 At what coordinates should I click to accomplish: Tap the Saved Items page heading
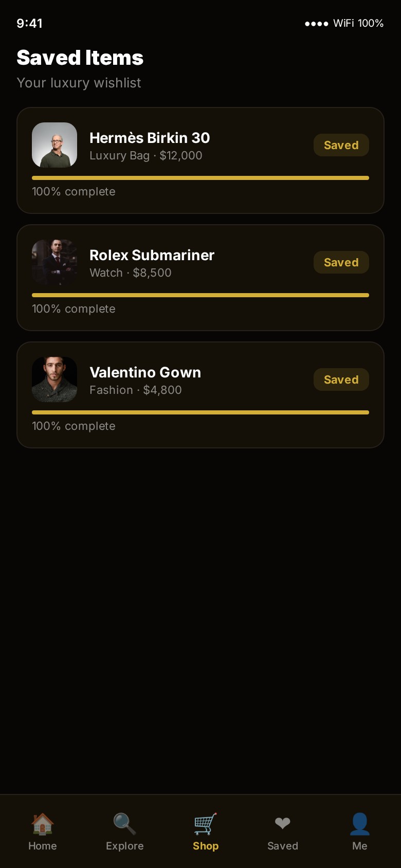pos(80,58)
